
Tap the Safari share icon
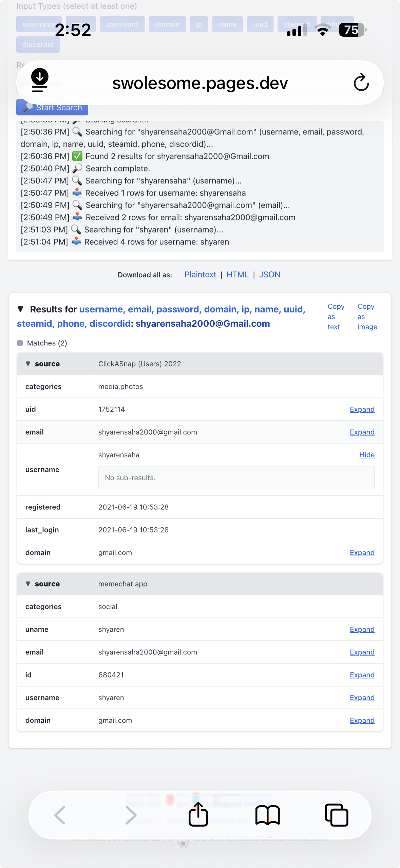(198, 814)
